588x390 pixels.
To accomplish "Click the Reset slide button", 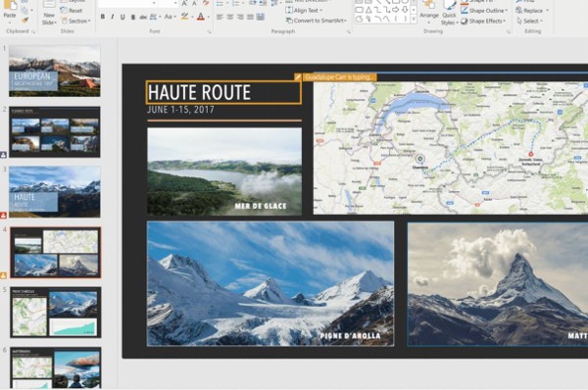I will click(x=72, y=11).
